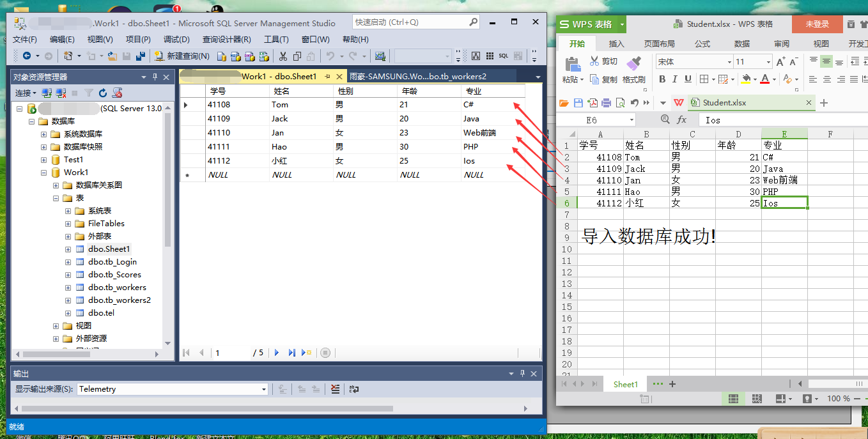Toggle Show Criteria Pane grid icon
The width and height of the screenshot is (868, 439).
490,56
